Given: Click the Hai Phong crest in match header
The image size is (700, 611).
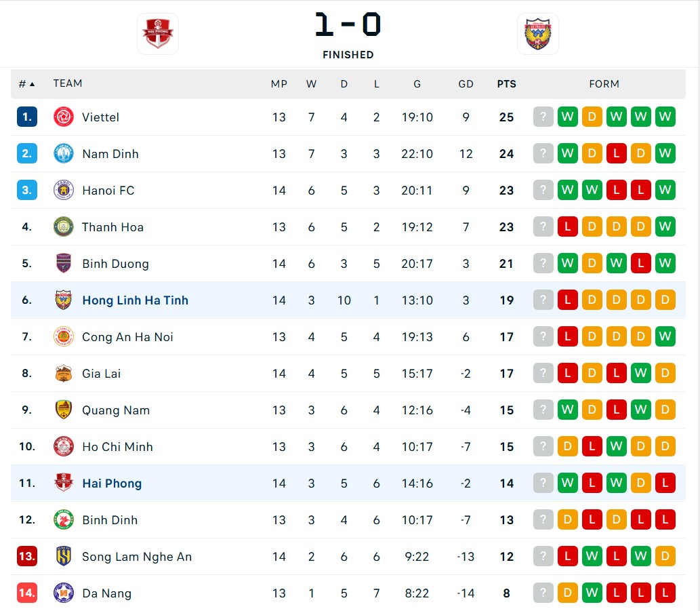Looking at the screenshot, I should [158, 34].
